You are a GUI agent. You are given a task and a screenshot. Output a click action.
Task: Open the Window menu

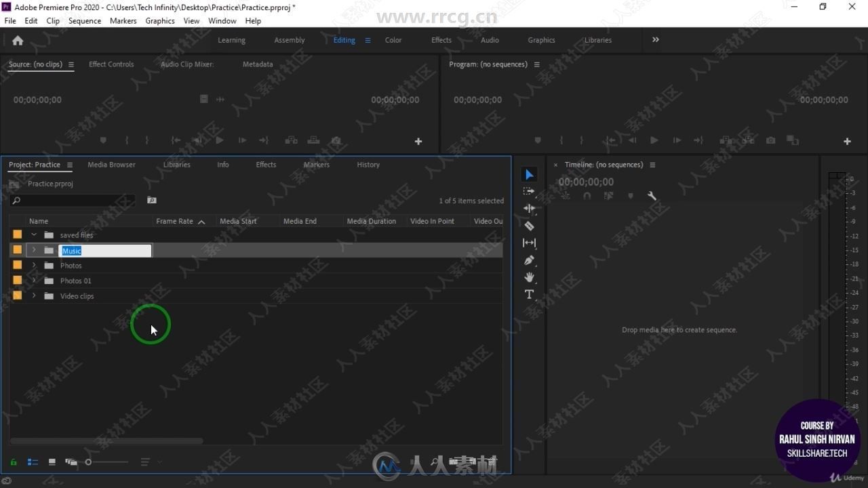coord(222,21)
